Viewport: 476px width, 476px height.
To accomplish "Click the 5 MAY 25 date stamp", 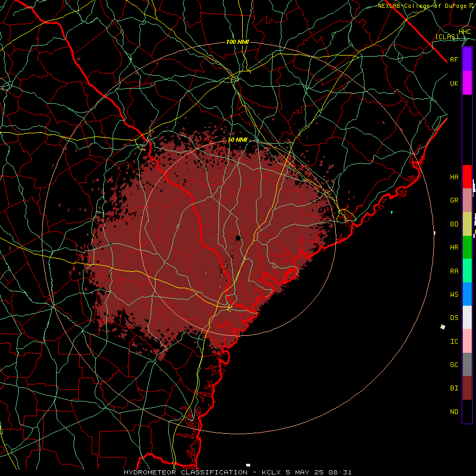I will [305, 472].
